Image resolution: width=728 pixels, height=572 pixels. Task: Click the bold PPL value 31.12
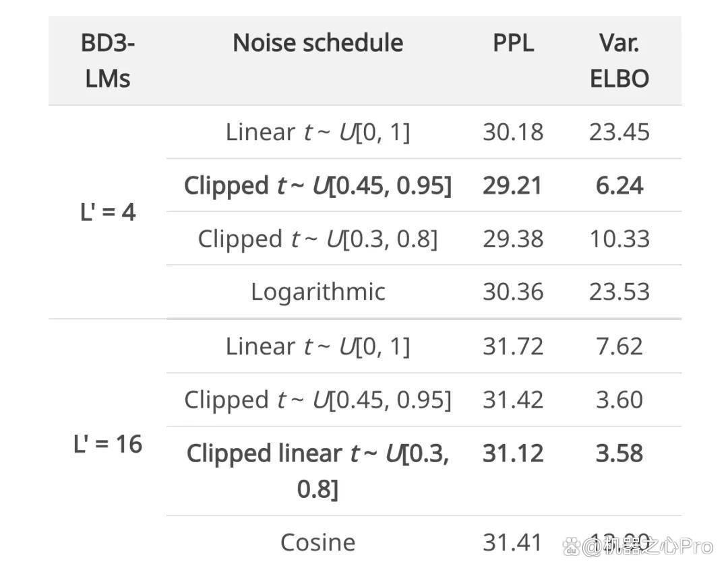pyautogui.click(x=513, y=453)
